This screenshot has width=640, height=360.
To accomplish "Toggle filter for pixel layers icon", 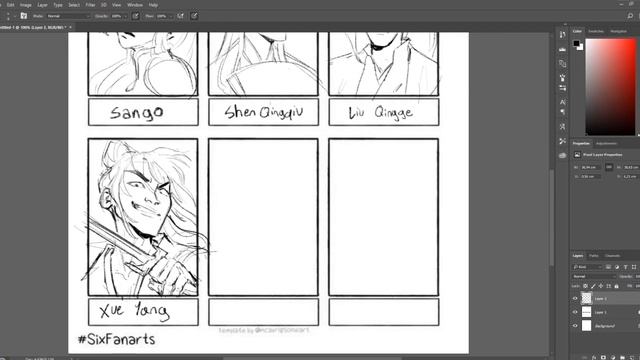I will [608, 267].
